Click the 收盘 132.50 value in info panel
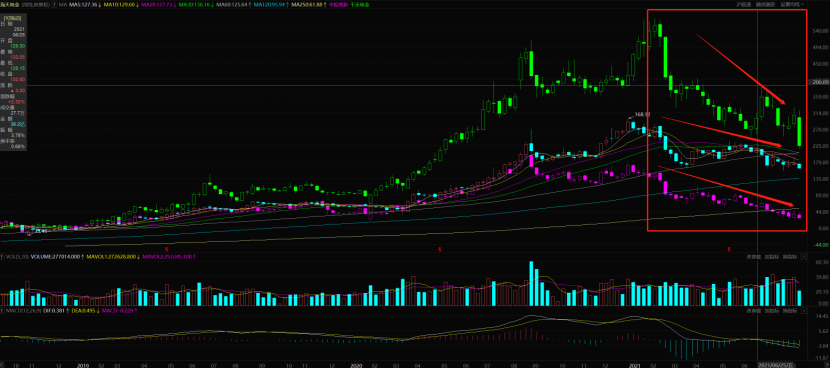Screen dimensions: 830x369 17,79
